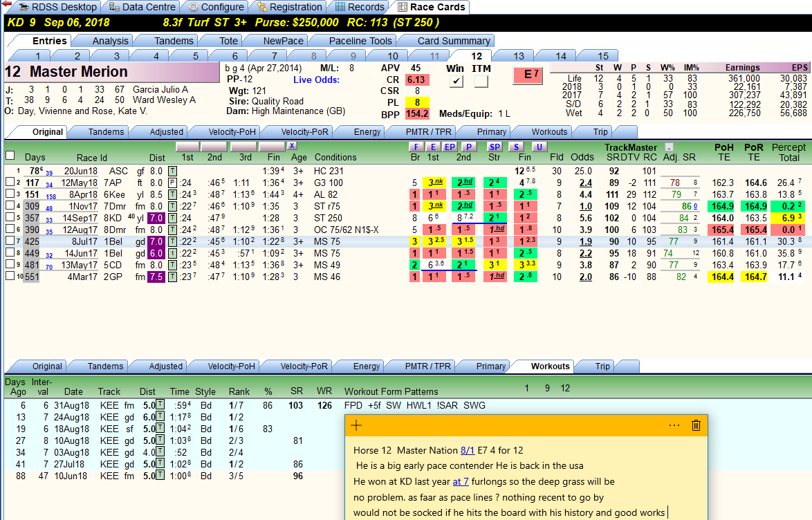Open upper Trip tab
This screenshot has height=520, width=812.
(x=600, y=132)
